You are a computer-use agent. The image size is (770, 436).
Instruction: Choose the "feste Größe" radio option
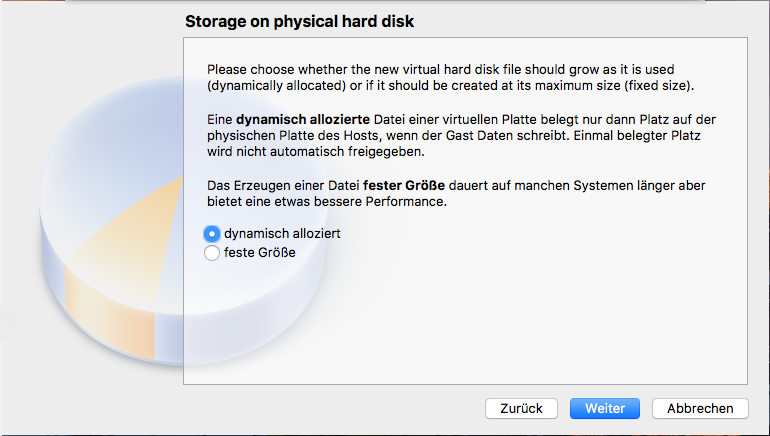click(211, 253)
